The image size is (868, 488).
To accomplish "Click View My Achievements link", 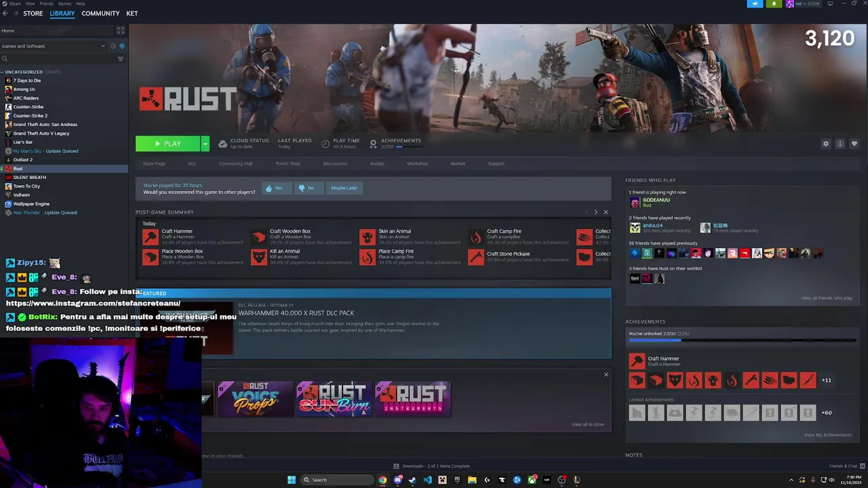I will click(x=828, y=435).
